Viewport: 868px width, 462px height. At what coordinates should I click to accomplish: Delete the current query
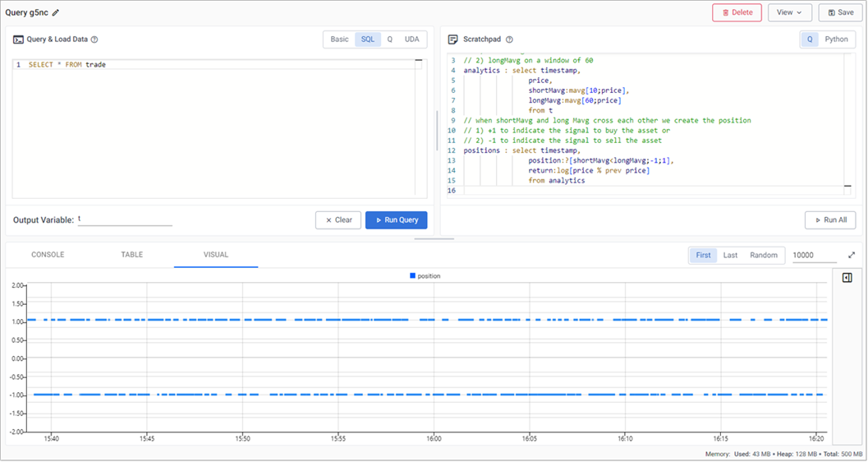pyautogui.click(x=737, y=12)
